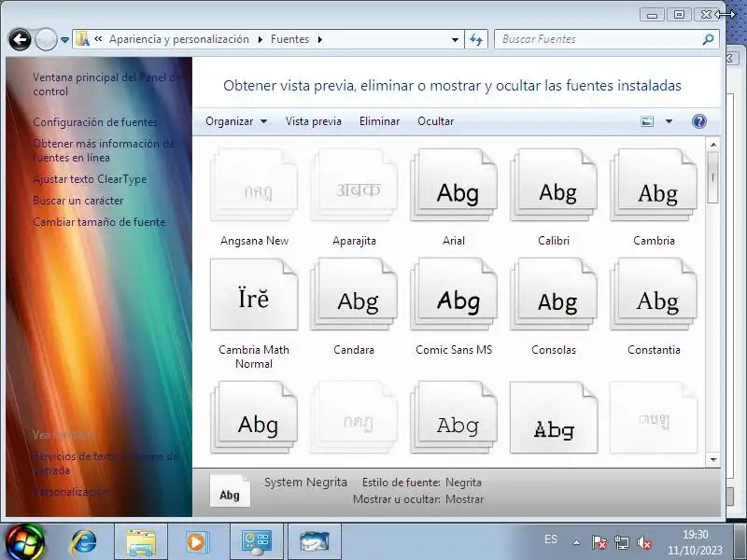Select the Cambria Math Normal font icon
This screenshot has width=747, height=560.
pyautogui.click(x=254, y=294)
